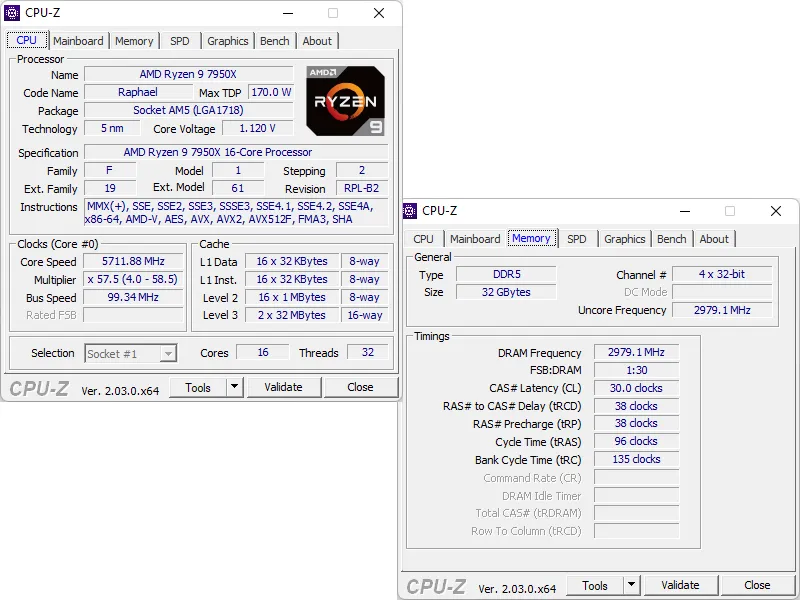Click the Bus Speed value 99.34 MHz

(x=133, y=297)
